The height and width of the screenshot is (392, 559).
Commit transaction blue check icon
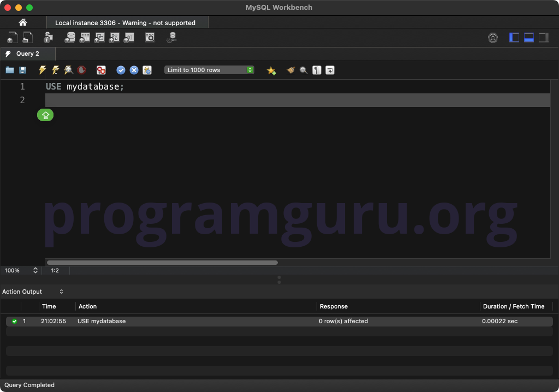point(121,70)
